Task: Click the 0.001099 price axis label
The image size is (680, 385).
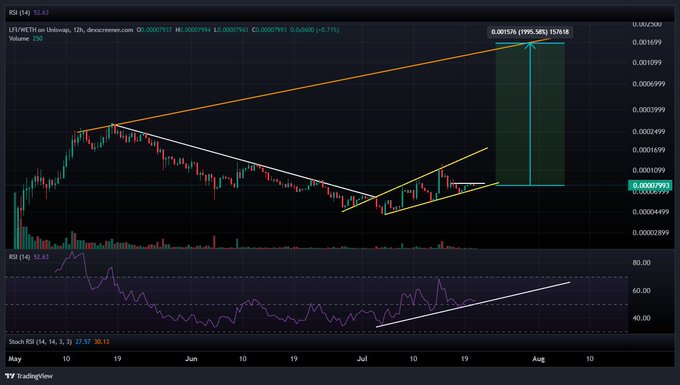Action: click(647, 62)
